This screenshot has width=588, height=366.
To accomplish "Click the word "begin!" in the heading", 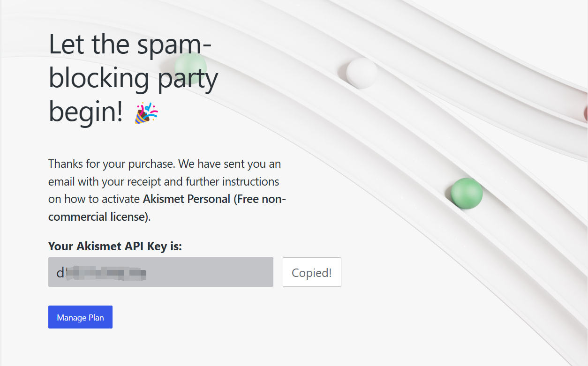I will (x=86, y=112).
